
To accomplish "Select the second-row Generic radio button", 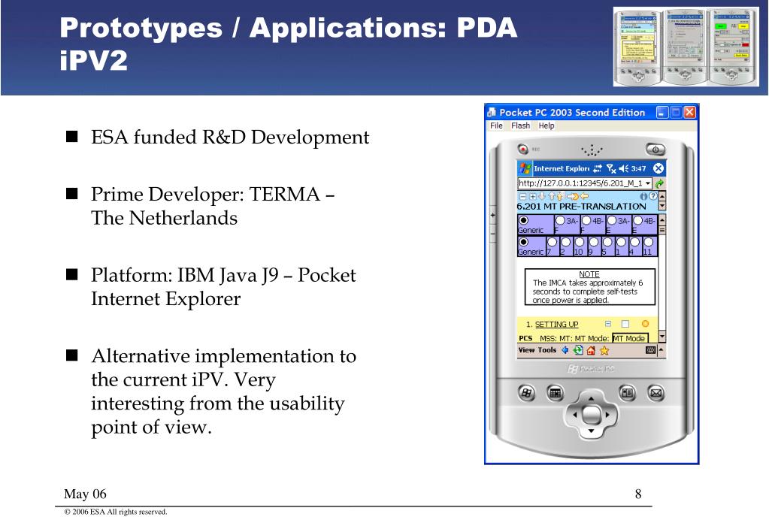I will 523,242.
